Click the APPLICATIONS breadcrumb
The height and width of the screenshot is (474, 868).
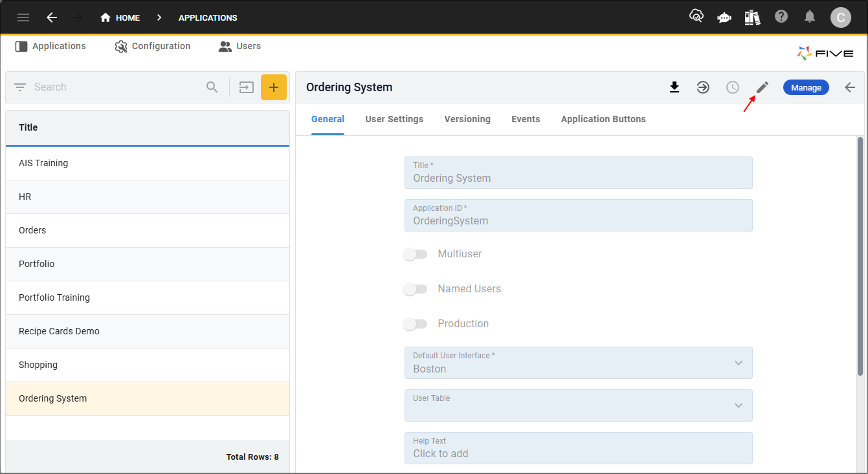[x=208, y=17]
